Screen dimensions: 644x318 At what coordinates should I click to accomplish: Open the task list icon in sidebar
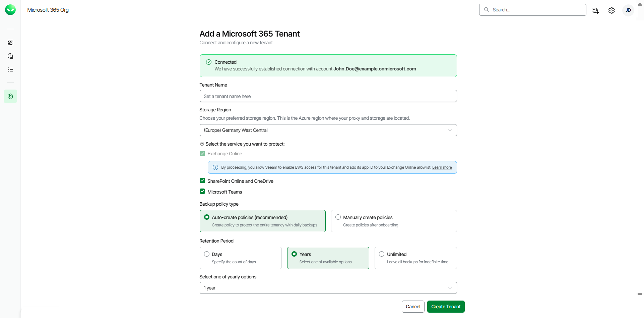click(10, 69)
